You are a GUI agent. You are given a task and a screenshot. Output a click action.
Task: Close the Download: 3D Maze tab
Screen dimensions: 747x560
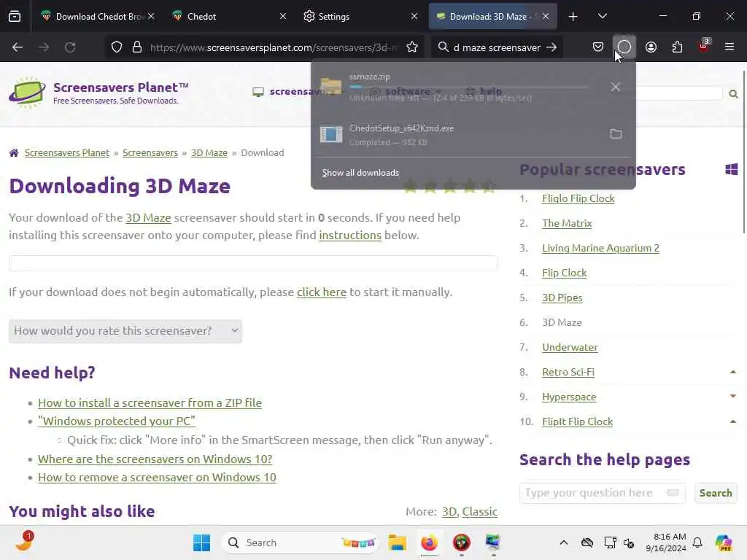click(x=546, y=16)
